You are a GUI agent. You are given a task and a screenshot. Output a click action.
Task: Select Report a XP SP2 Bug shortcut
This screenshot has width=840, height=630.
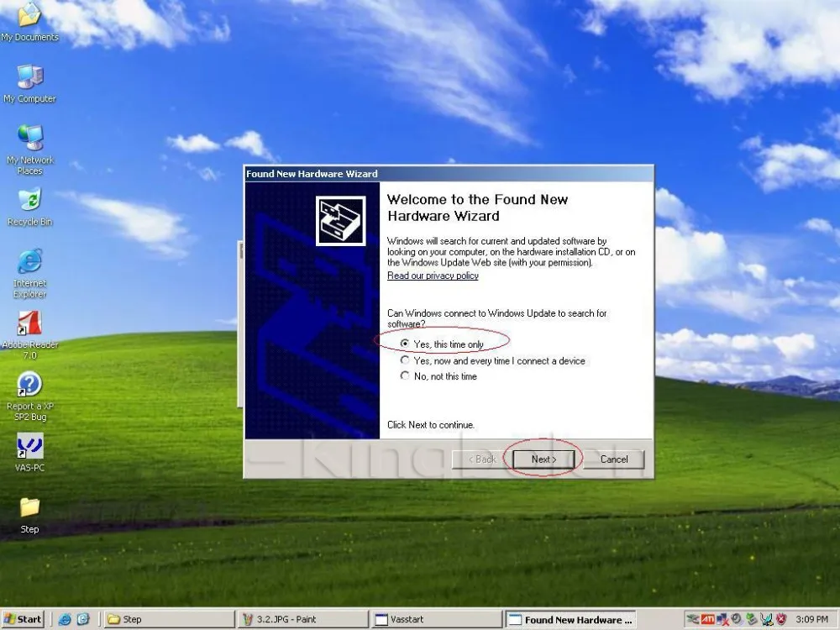coord(29,396)
